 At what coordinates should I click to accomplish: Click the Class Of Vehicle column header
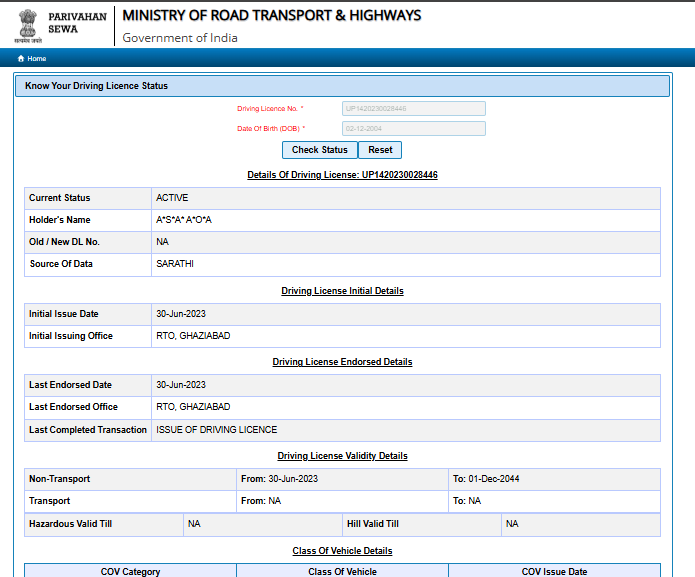[x=342, y=571]
